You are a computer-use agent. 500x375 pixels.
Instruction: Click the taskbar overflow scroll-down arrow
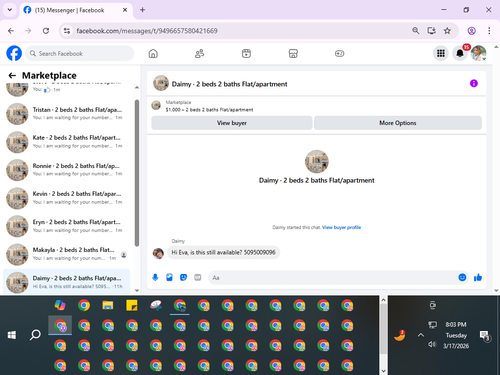(383, 371)
